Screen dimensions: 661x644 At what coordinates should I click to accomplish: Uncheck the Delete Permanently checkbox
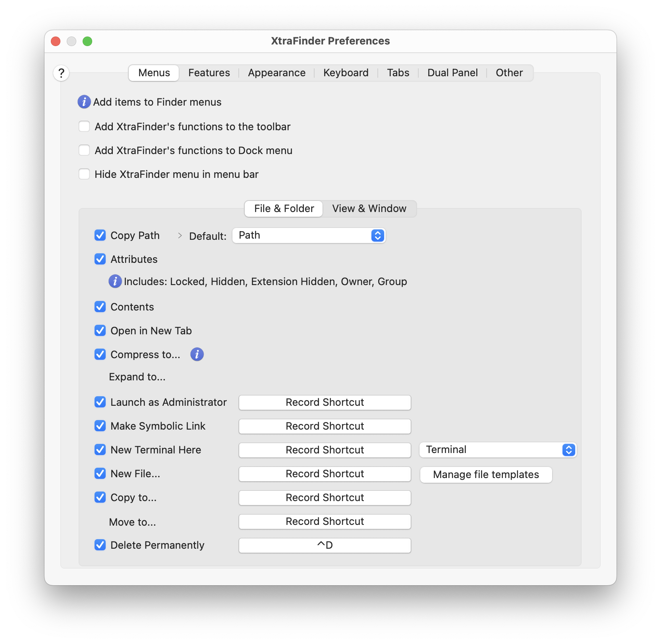[x=100, y=545]
